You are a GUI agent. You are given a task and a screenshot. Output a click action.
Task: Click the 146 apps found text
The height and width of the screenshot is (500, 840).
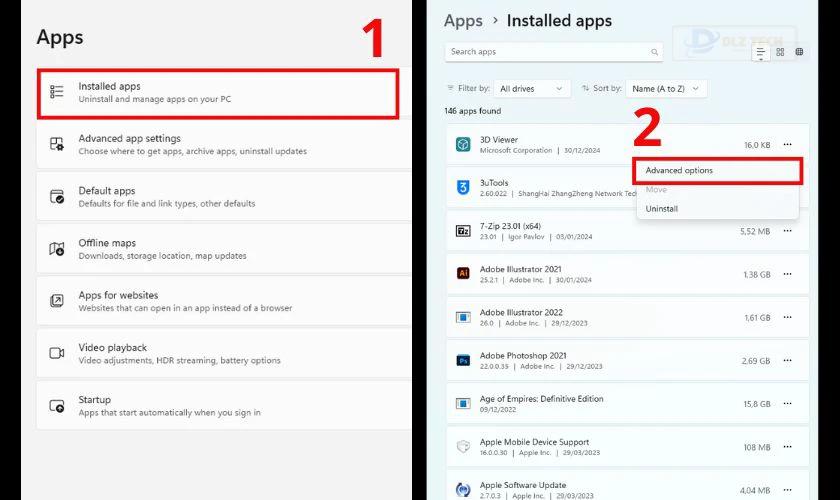[x=472, y=111]
